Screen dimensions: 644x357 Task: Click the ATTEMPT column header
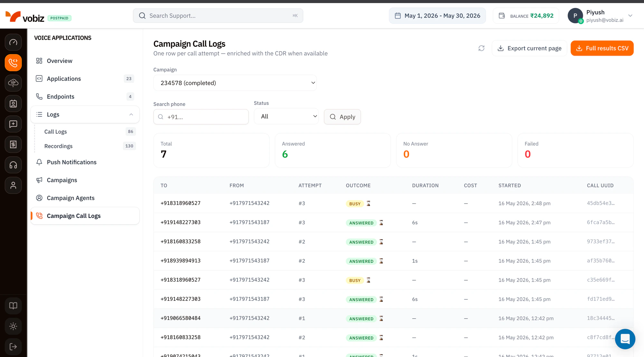coord(310,186)
